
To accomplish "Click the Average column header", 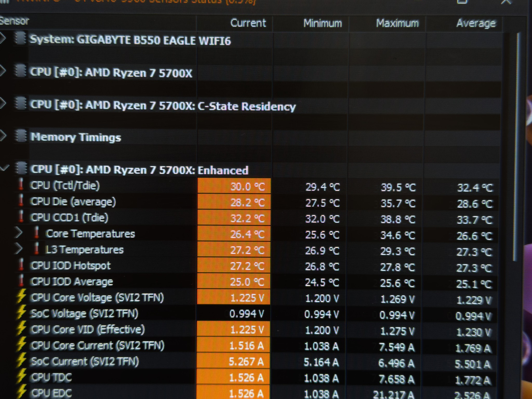I will tap(476, 23).
